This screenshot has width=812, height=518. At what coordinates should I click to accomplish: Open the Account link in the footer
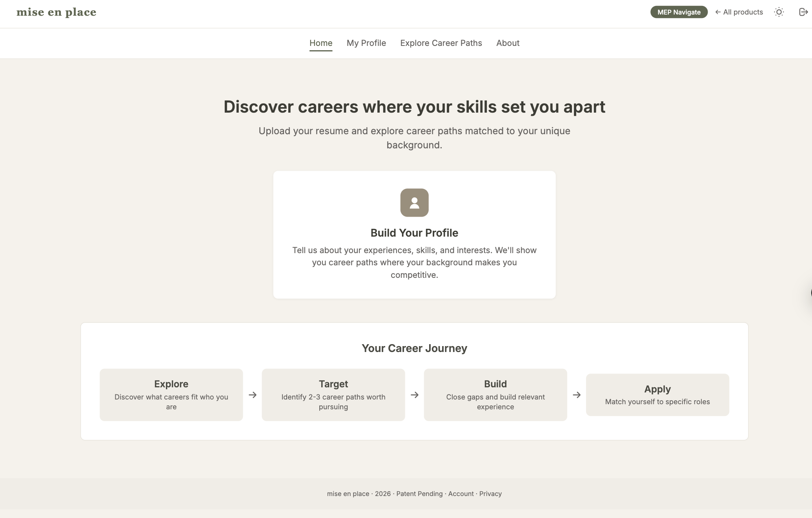(x=461, y=494)
